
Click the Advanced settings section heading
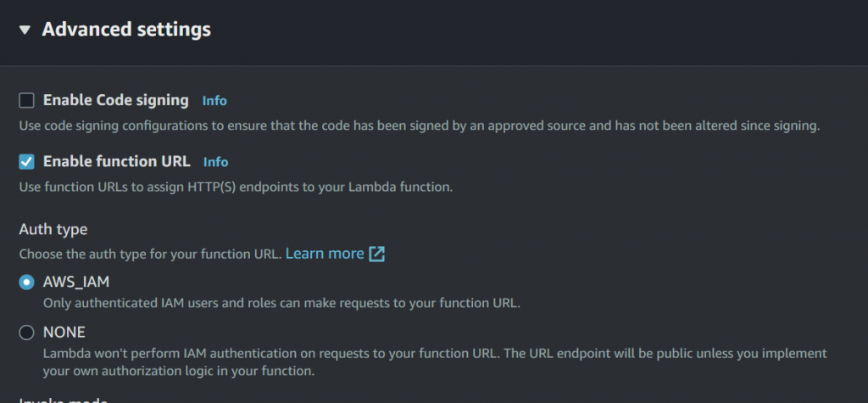point(126,30)
